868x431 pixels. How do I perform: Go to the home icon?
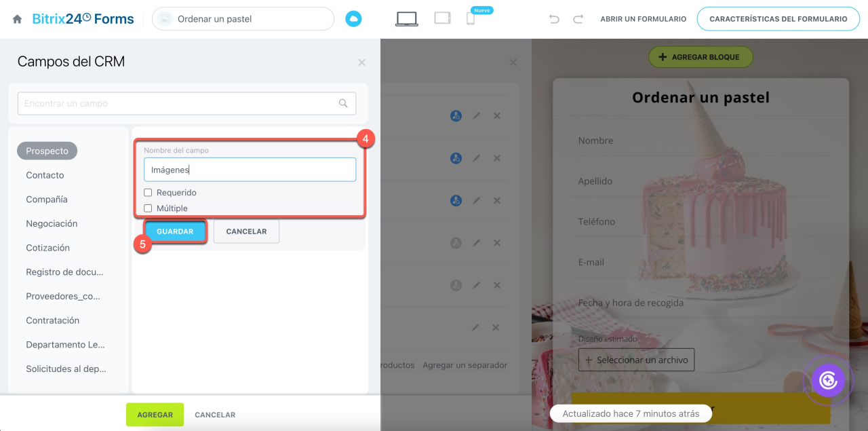tap(18, 20)
